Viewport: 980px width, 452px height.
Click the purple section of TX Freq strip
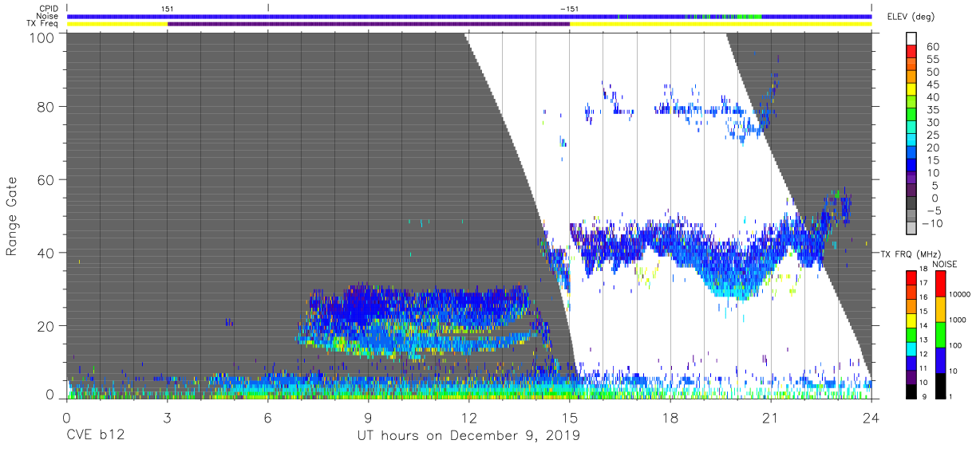point(369,24)
